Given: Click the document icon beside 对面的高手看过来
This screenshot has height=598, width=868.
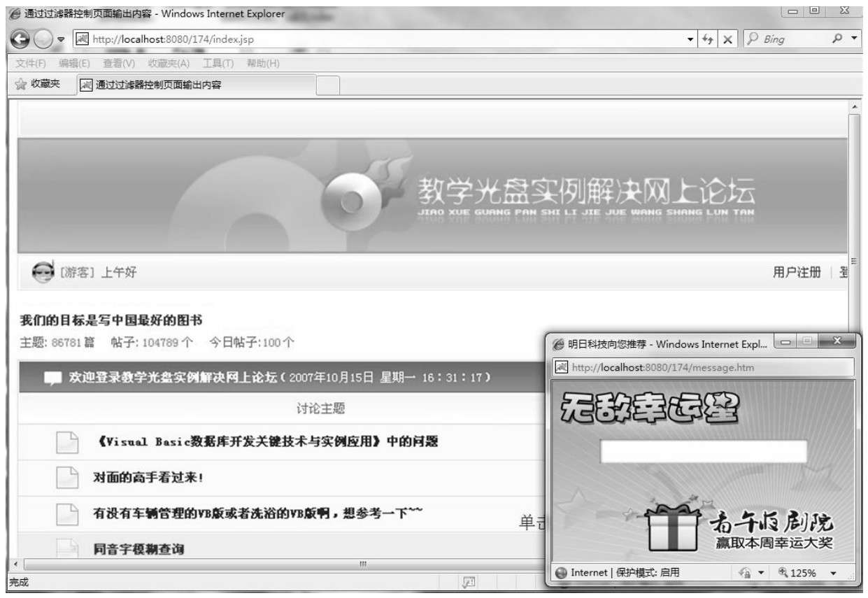Looking at the screenshot, I should pos(67,478).
